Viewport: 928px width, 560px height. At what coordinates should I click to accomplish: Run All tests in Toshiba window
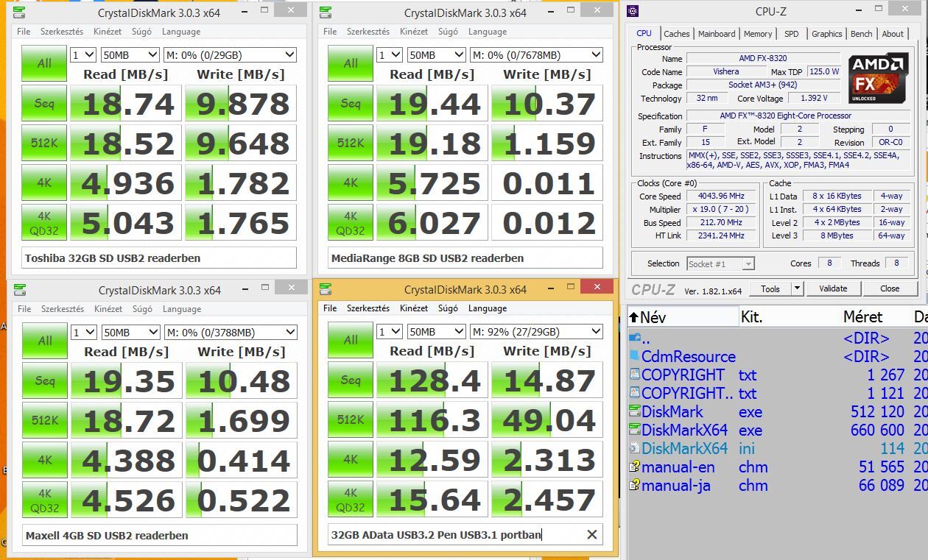[45, 63]
